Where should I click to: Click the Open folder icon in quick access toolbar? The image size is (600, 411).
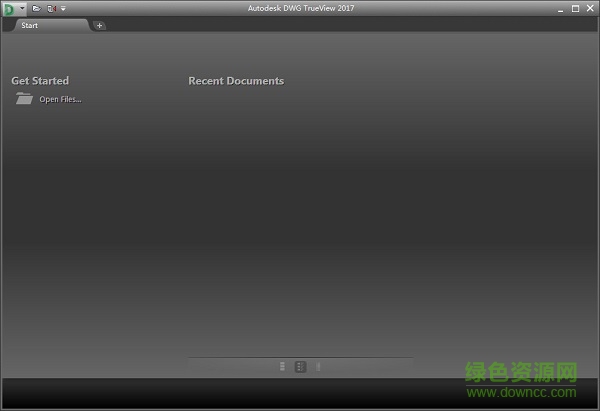coord(36,8)
